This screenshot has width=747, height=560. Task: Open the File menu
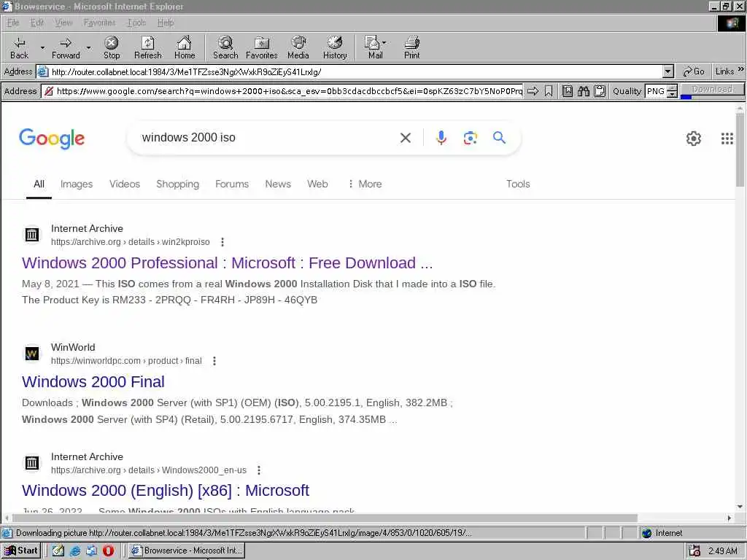tap(13, 23)
